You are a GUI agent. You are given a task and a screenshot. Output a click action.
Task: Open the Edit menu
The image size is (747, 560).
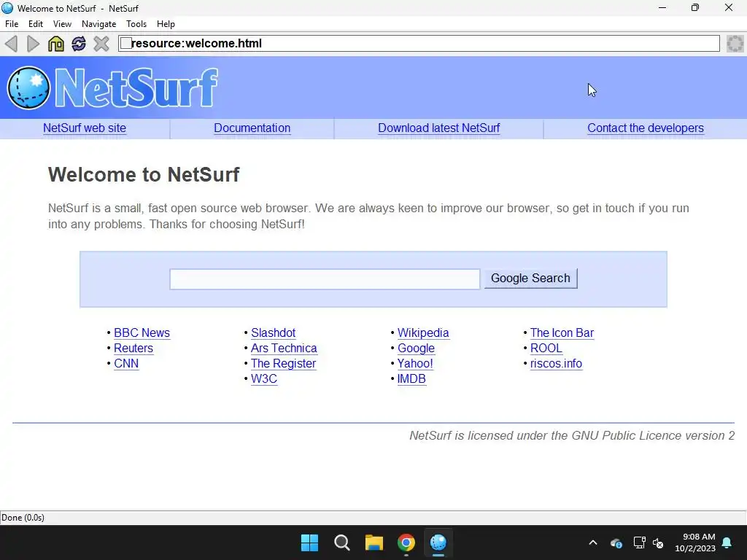coord(36,24)
